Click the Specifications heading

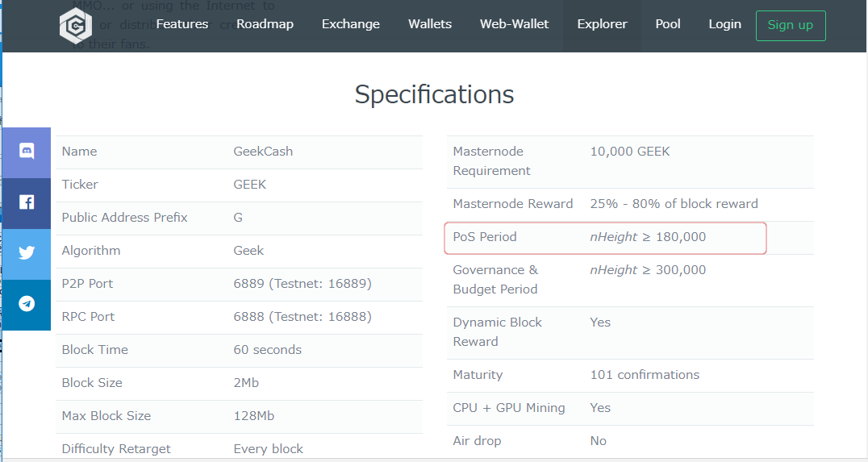coord(434,94)
